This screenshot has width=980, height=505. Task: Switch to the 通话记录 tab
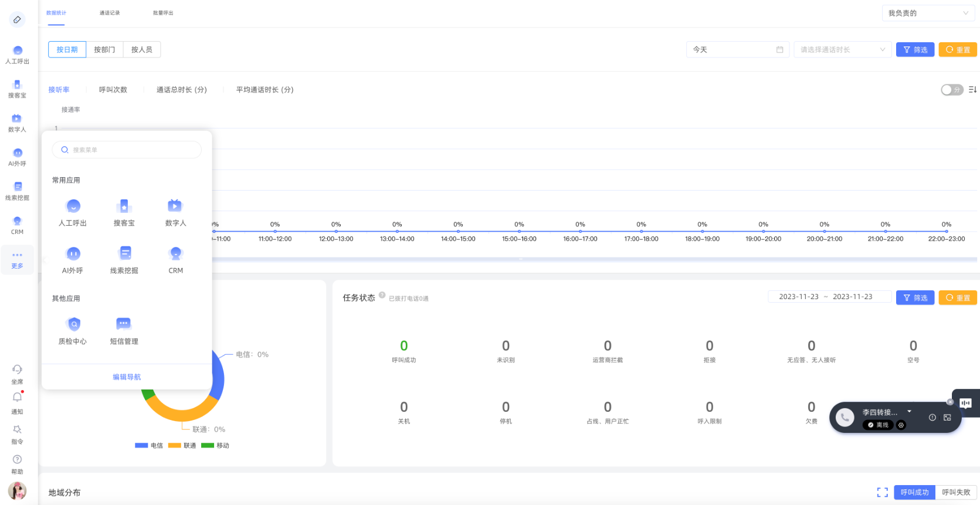coord(110,13)
